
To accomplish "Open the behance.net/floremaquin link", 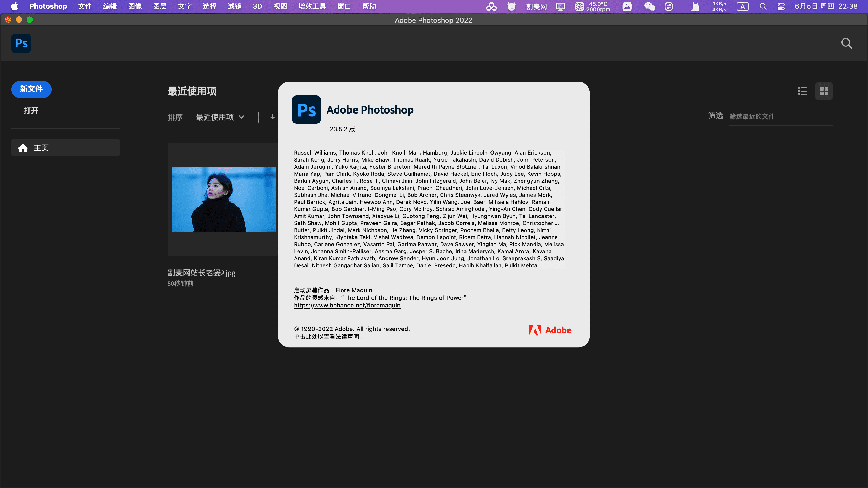I will tap(347, 306).
